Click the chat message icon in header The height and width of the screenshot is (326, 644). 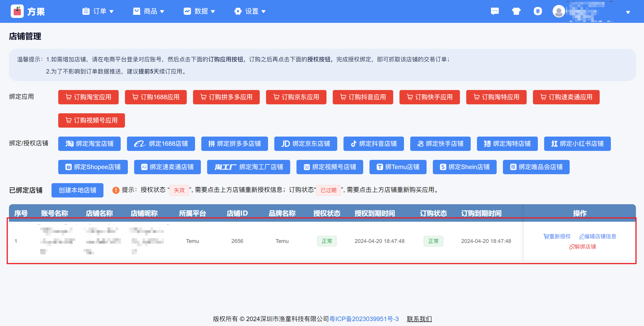(494, 11)
